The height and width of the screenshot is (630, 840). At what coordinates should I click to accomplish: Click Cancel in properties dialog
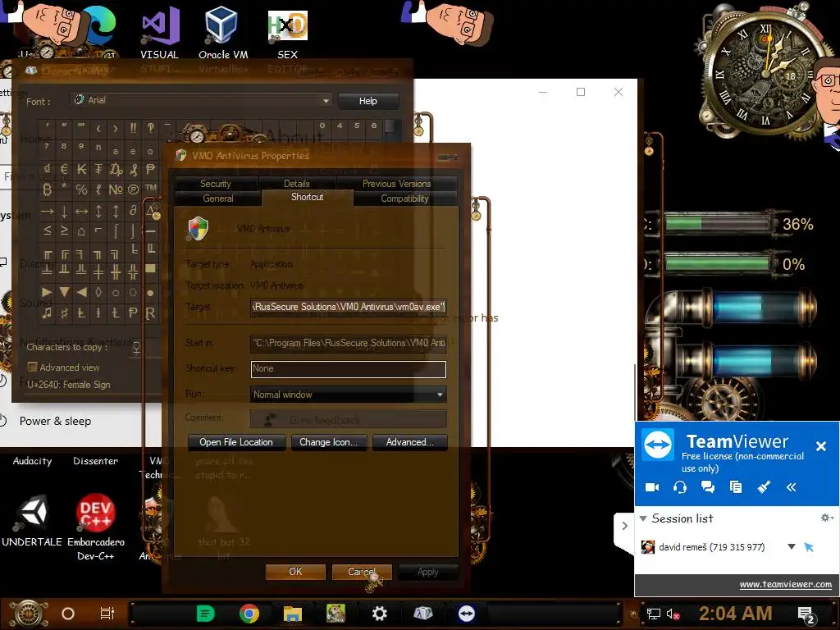tap(362, 572)
